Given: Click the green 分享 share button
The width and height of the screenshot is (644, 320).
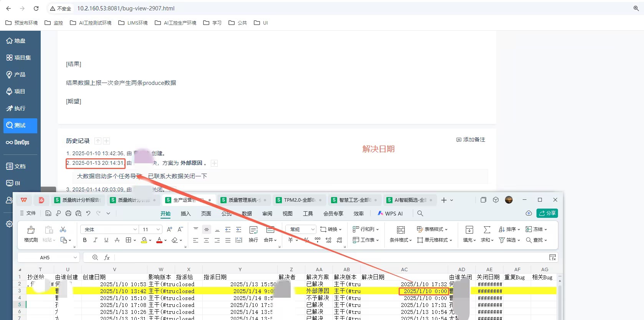Looking at the screenshot, I should click(x=547, y=213).
